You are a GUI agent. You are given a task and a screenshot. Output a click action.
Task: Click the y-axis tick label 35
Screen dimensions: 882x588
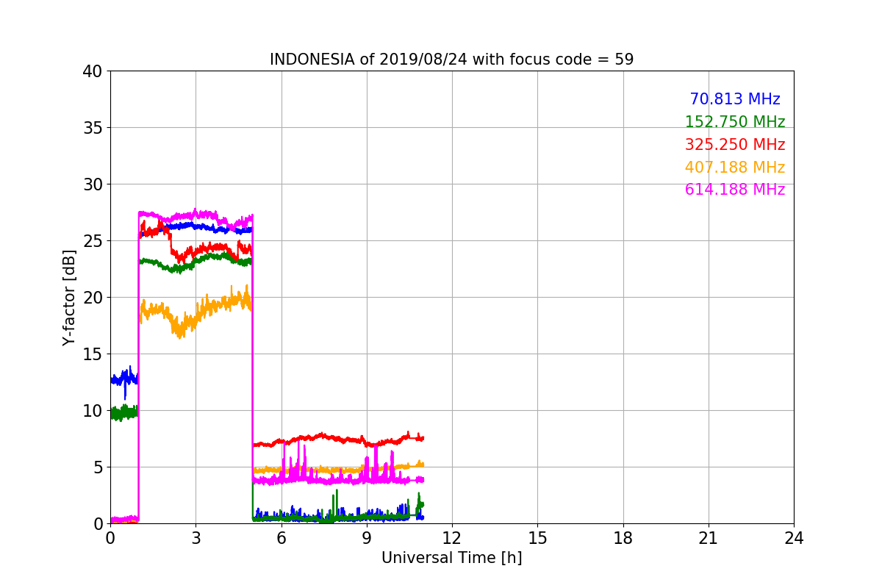click(x=93, y=128)
